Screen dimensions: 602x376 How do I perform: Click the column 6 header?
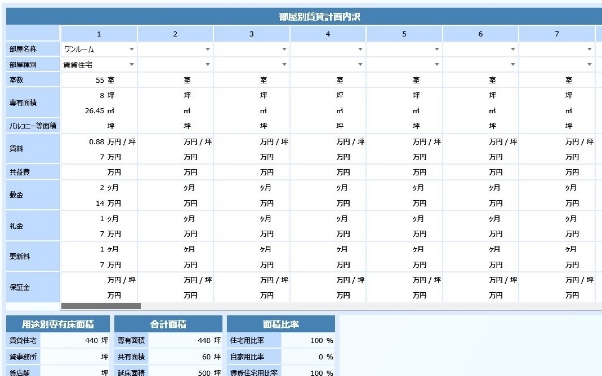(x=480, y=34)
